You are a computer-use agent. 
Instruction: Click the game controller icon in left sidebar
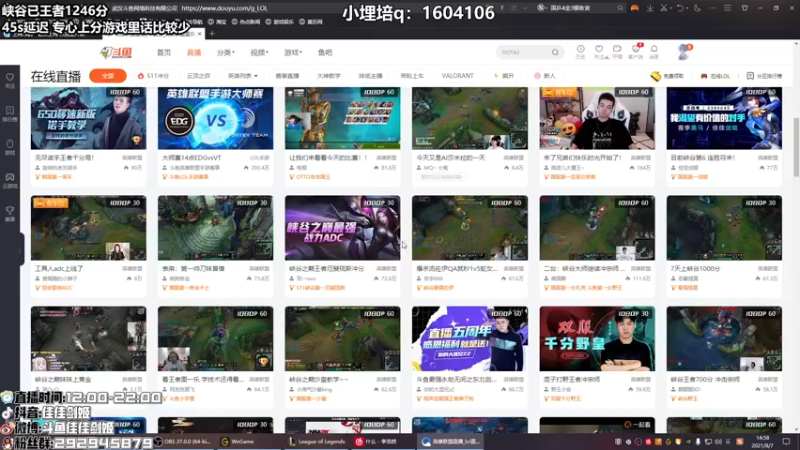[x=10, y=177]
